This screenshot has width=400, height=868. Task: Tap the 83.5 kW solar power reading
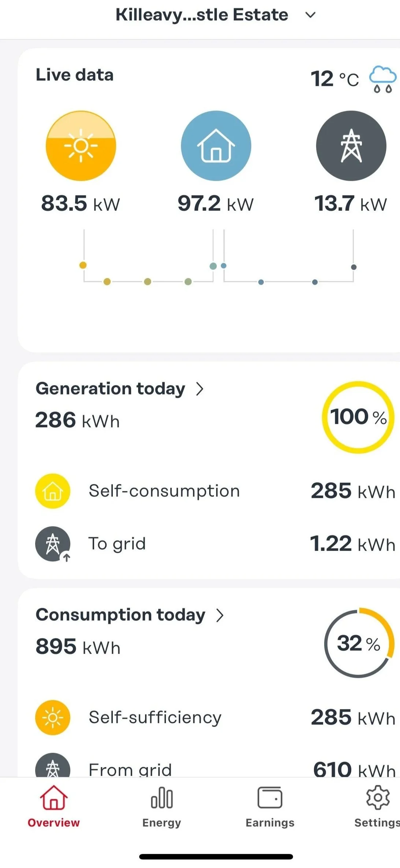[x=81, y=203]
